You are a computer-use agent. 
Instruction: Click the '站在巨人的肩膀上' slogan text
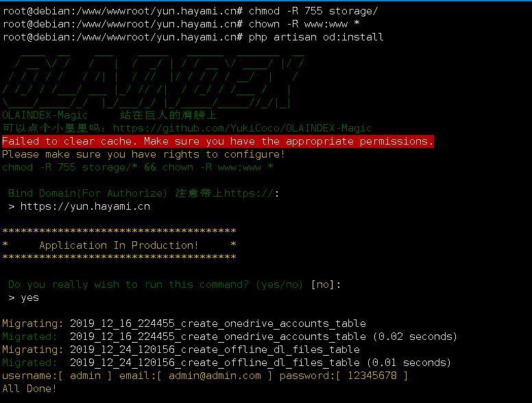(168, 115)
